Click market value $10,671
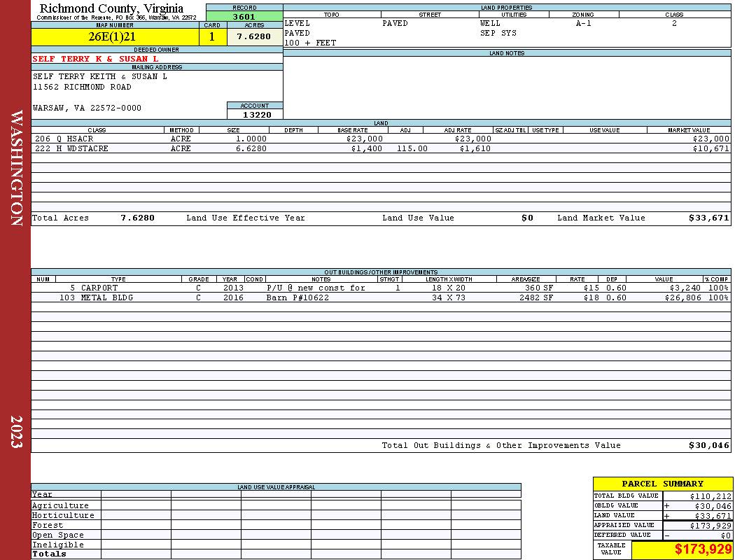The width and height of the screenshot is (735, 560). tap(710, 148)
